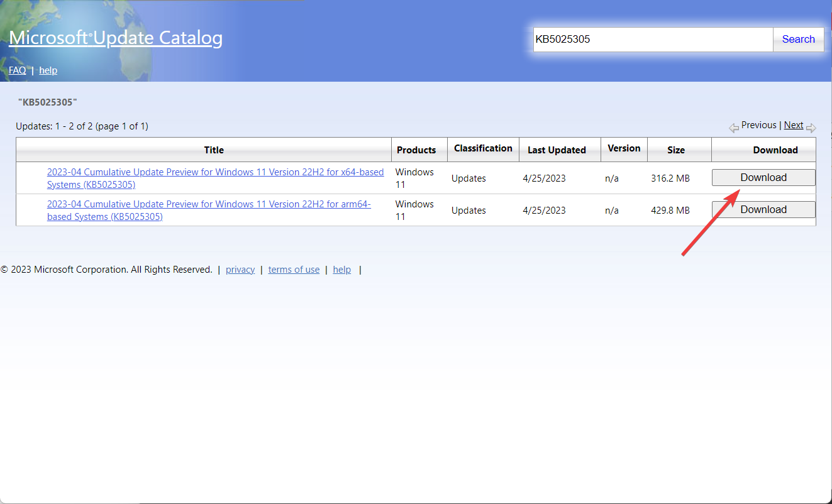Click the Previous pagination text
Screen dimensions: 832x504
point(759,125)
